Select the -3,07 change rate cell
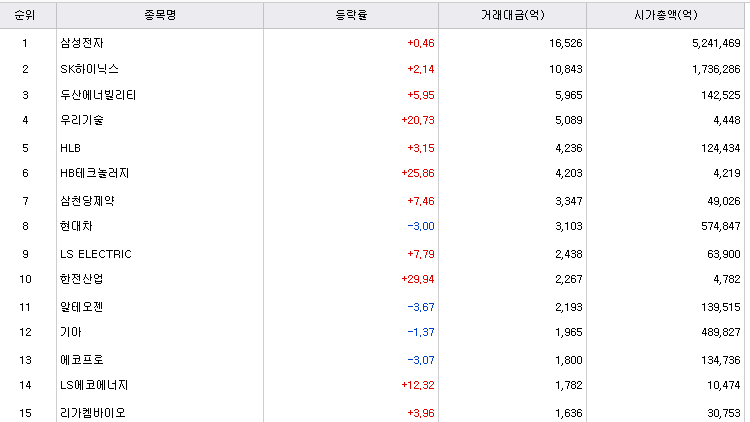 pyautogui.click(x=421, y=360)
